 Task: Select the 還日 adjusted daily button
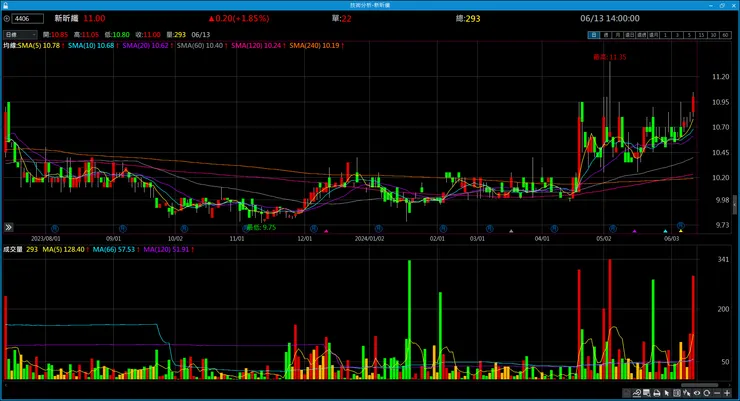(x=630, y=35)
